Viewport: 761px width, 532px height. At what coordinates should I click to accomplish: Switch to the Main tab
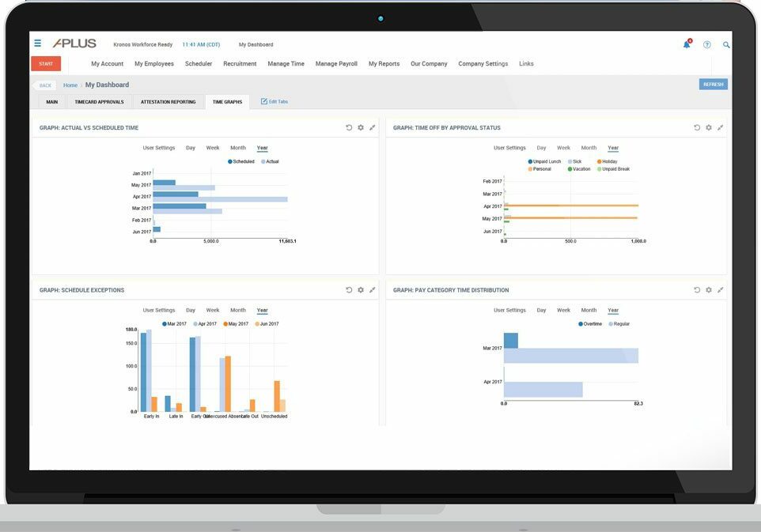tap(52, 102)
